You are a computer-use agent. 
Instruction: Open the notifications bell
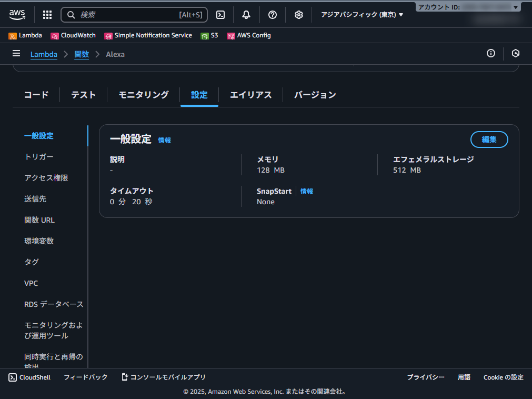[246, 15]
